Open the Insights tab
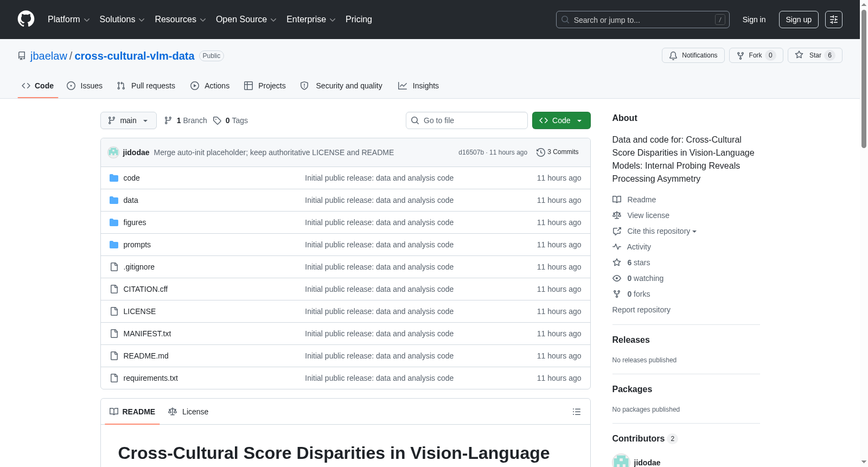Screen dimensions: 868x467 [418, 86]
